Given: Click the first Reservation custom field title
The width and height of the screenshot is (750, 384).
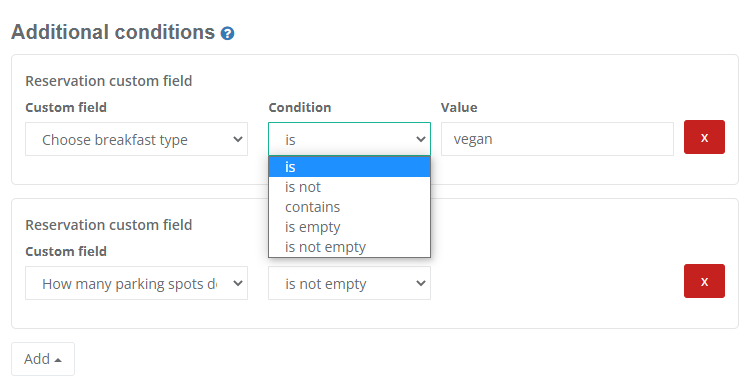Looking at the screenshot, I should coord(109,81).
